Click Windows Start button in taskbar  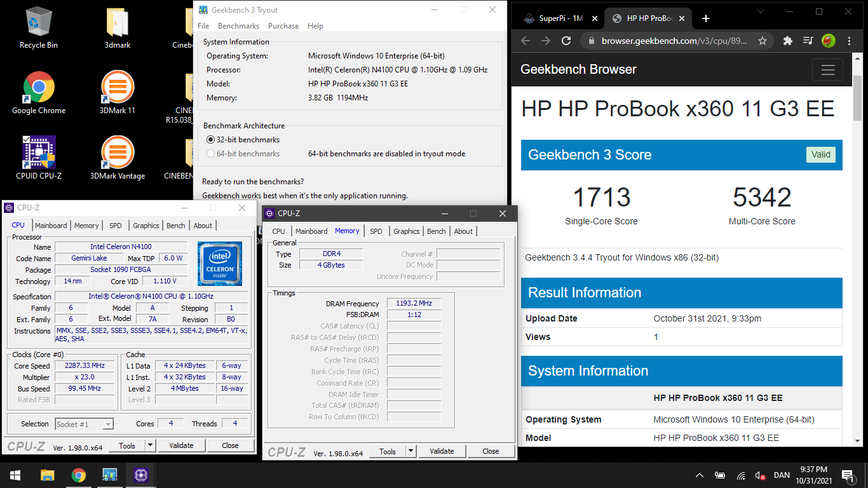[x=15, y=475]
